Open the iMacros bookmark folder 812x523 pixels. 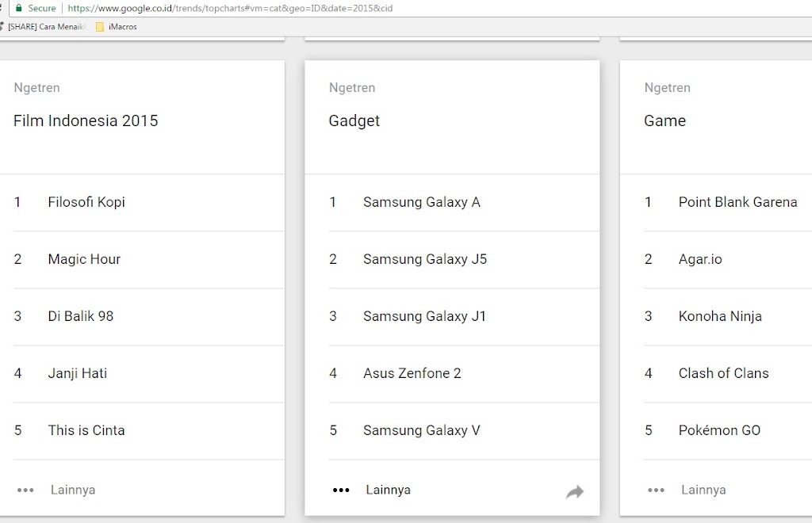pyautogui.click(x=117, y=27)
